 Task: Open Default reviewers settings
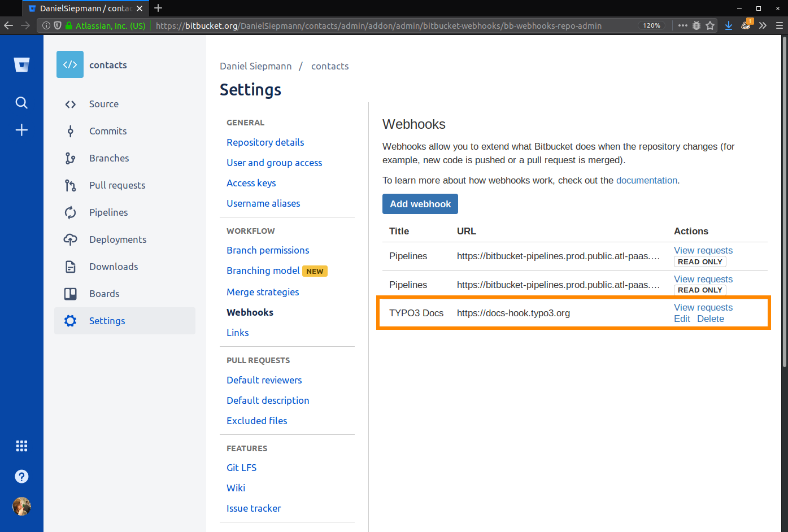[x=264, y=380]
